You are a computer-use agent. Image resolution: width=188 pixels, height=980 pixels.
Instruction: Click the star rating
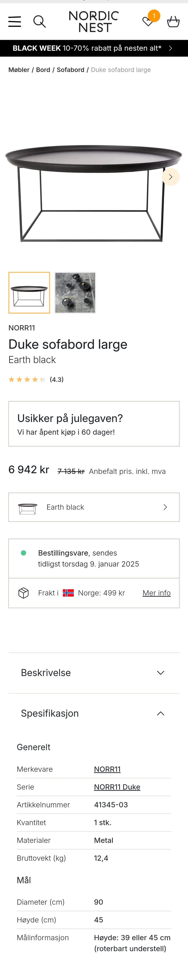coord(27,379)
